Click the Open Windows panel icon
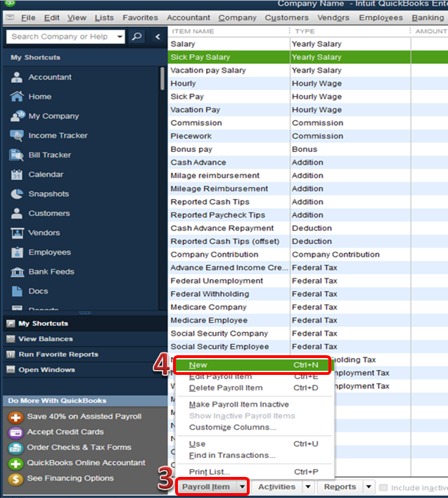Image resolution: width=448 pixels, height=498 pixels. (11, 370)
